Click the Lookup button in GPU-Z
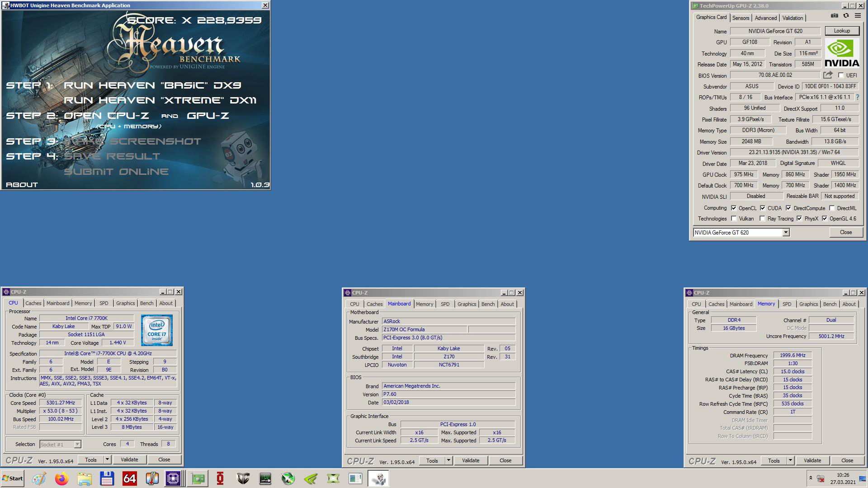This screenshot has width=868, height=488. (x=842, y=31)
